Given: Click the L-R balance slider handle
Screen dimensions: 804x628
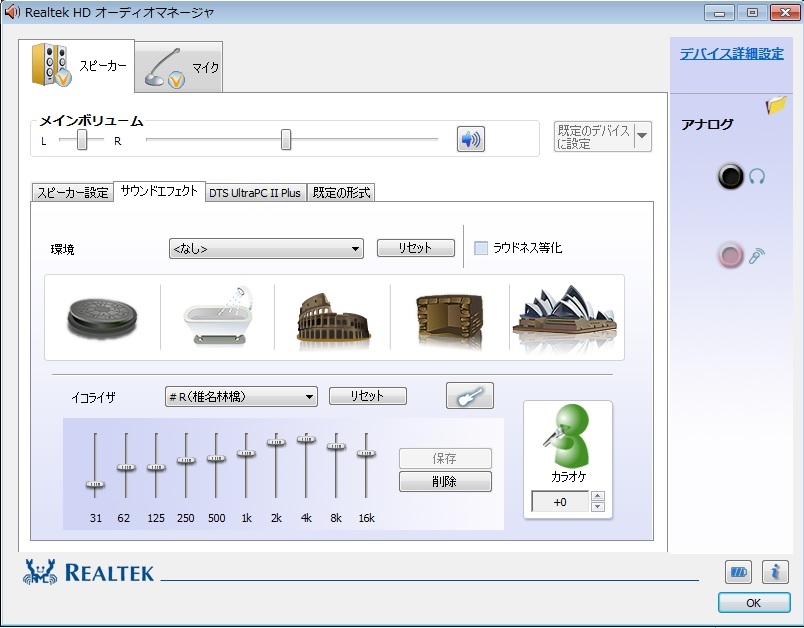Looking at the screenshot, I should (x=82, y=139).
